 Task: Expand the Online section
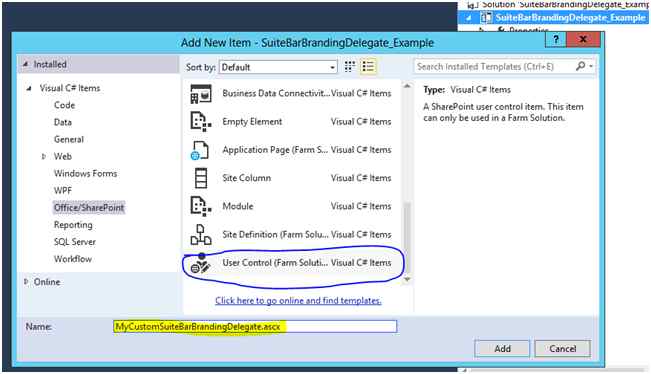pos(26,282)
